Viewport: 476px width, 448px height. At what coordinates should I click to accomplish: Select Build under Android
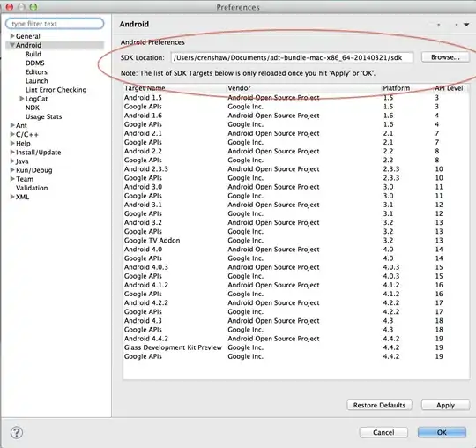tap(33, 54)
